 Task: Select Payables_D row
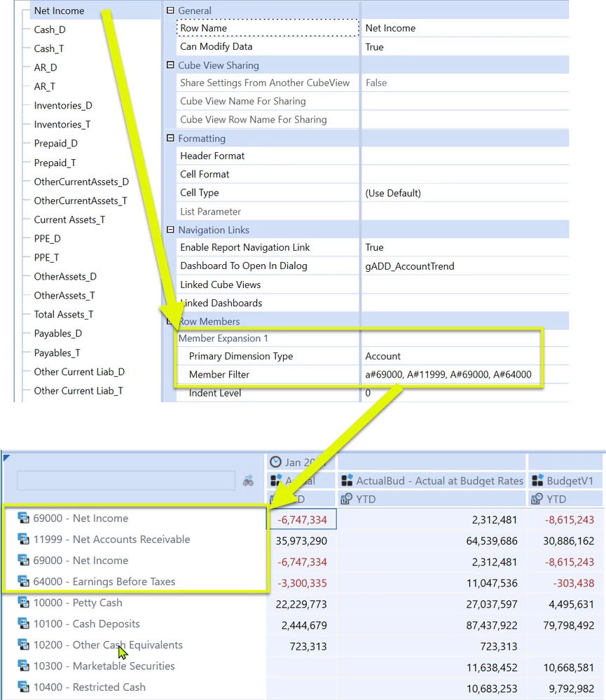[x=58, y=334]
